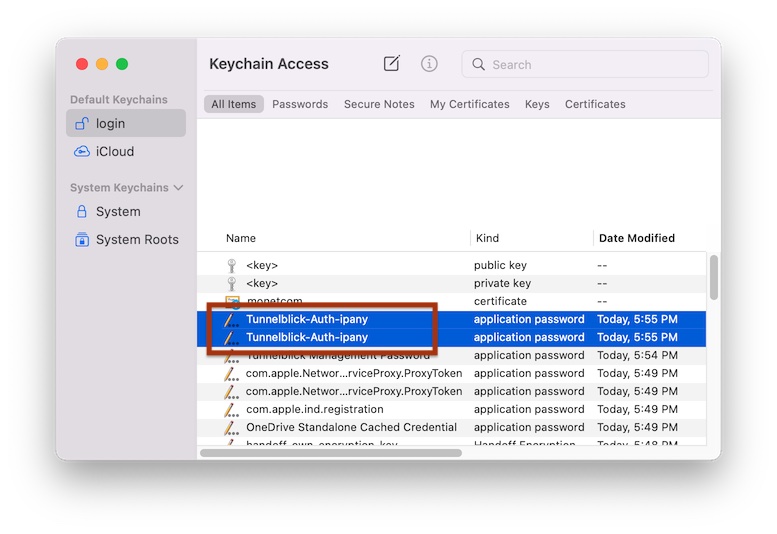Select the OneDrive Standalone Cached Credential item
The height and width of the screenshot is (534, 777).
tap(451, 427)
